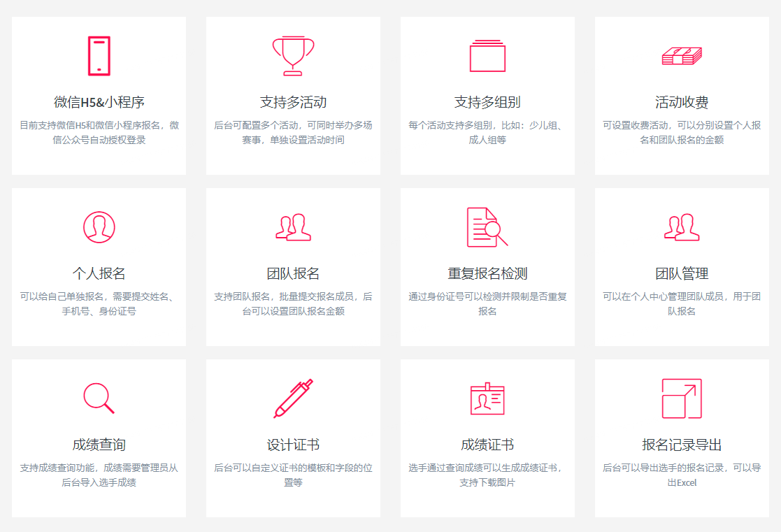Click the group icon above 团队管理

682,227
